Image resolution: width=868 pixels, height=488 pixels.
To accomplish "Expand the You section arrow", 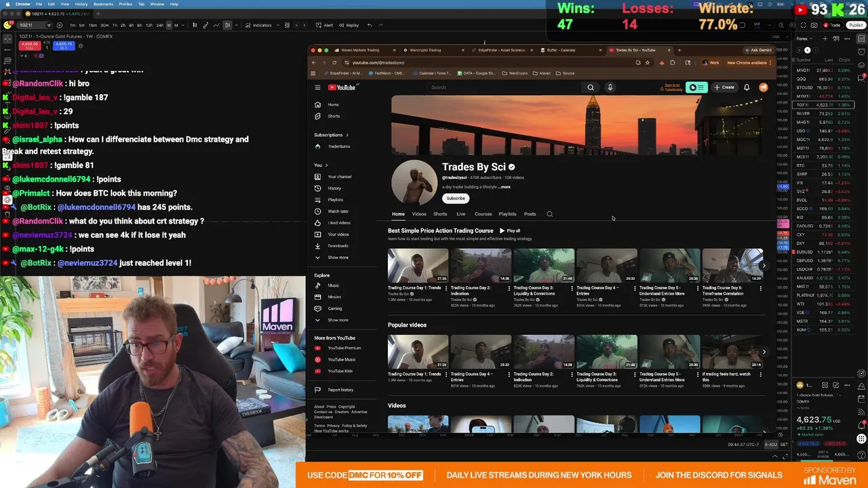I will (x=326, y=165).
